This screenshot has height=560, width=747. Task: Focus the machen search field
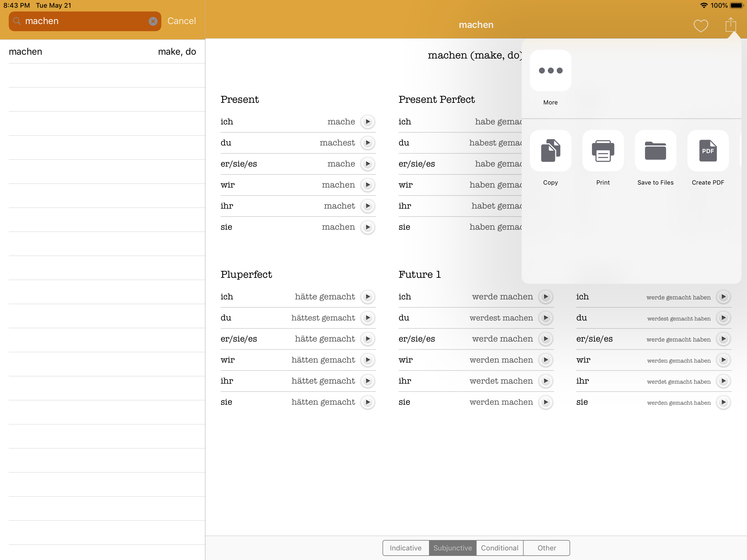85,21
